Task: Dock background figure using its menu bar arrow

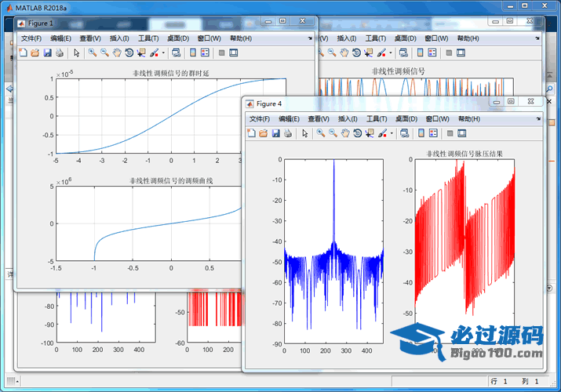Action: tap(537, 38)
